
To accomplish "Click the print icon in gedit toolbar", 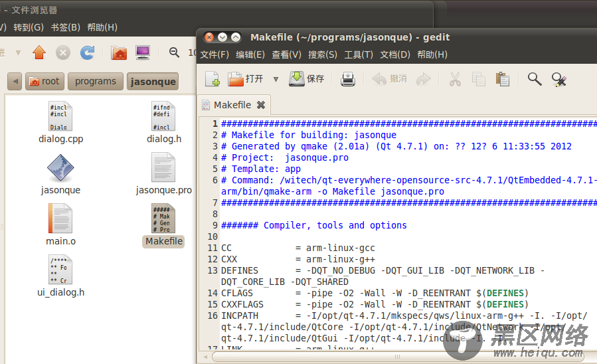I will (348, 79).
